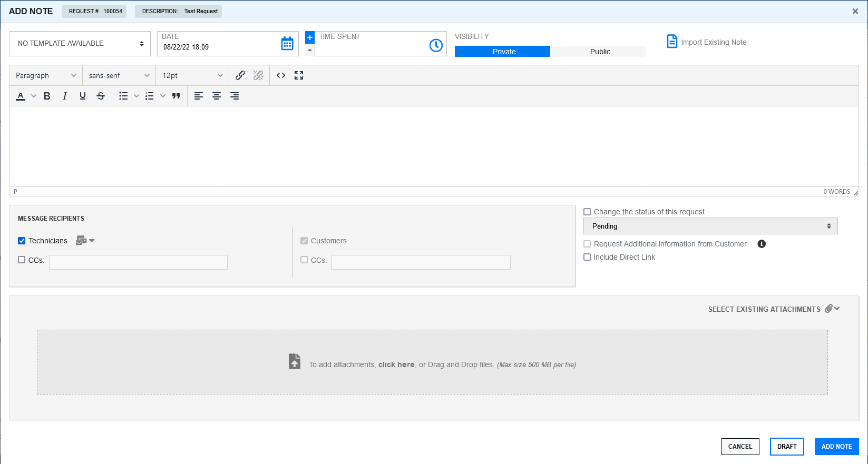Close the Add Note dialog
This screenshot has height=464, width=868.
[x=855, y=11]
